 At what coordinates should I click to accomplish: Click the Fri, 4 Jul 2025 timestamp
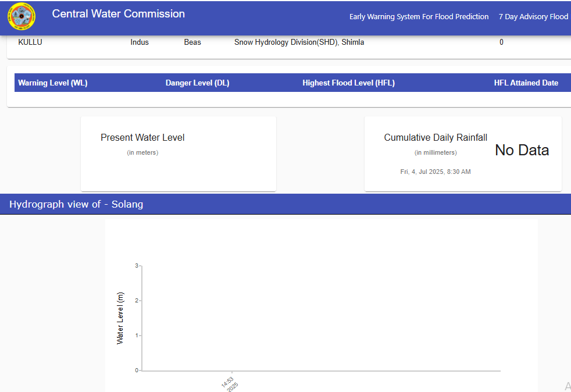(436, 172)
